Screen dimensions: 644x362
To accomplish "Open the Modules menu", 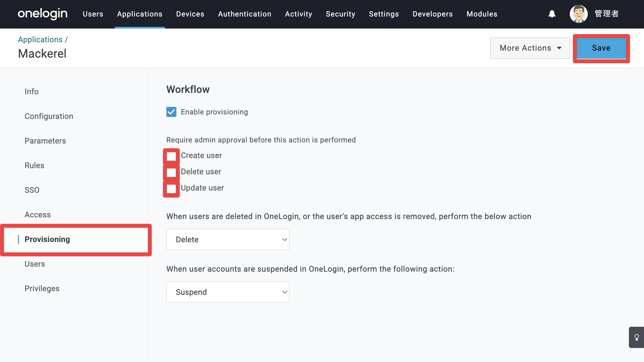I will 482,14.
